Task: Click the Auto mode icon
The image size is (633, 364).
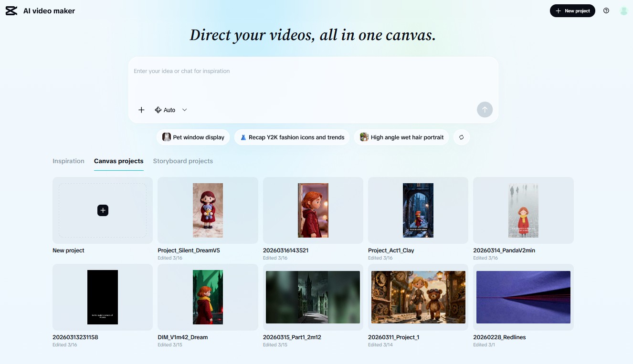Action: 158,110
